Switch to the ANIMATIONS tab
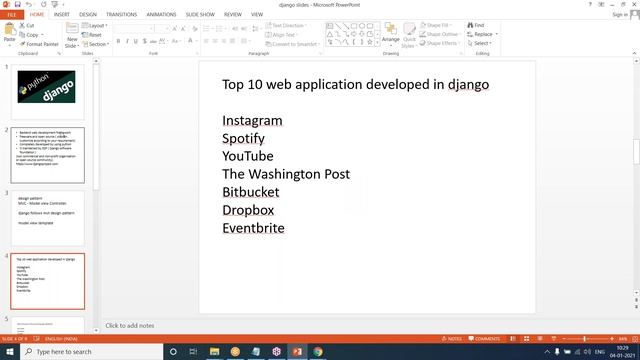This screenshot has width=640, height=360. point(161,15)
